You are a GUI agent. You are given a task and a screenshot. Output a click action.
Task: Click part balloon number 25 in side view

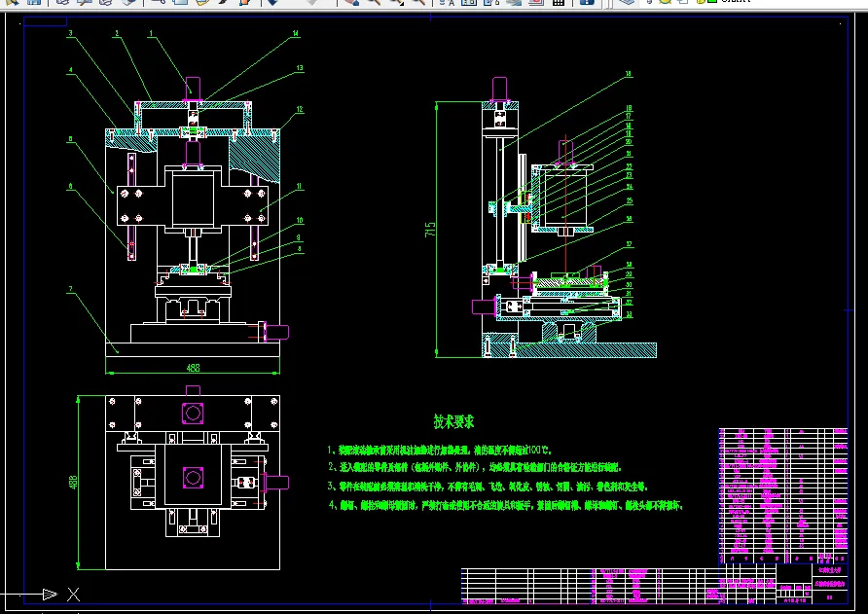click(x=630, y=201)
